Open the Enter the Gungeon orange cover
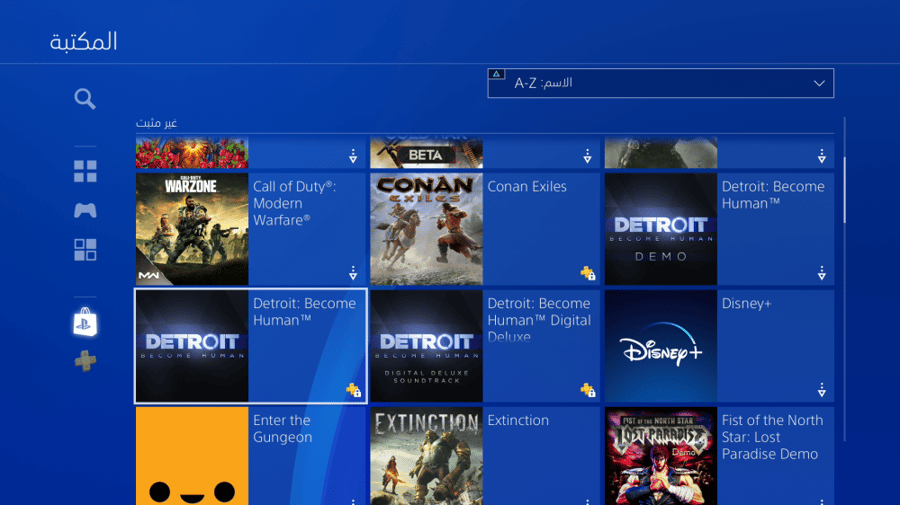The image size is (900, 505). click(192, 456)
